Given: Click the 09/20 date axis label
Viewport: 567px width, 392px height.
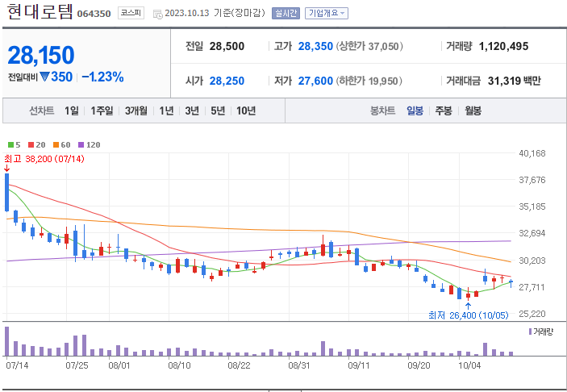Looking at the screenshot, I should click(x=419, y=365).
